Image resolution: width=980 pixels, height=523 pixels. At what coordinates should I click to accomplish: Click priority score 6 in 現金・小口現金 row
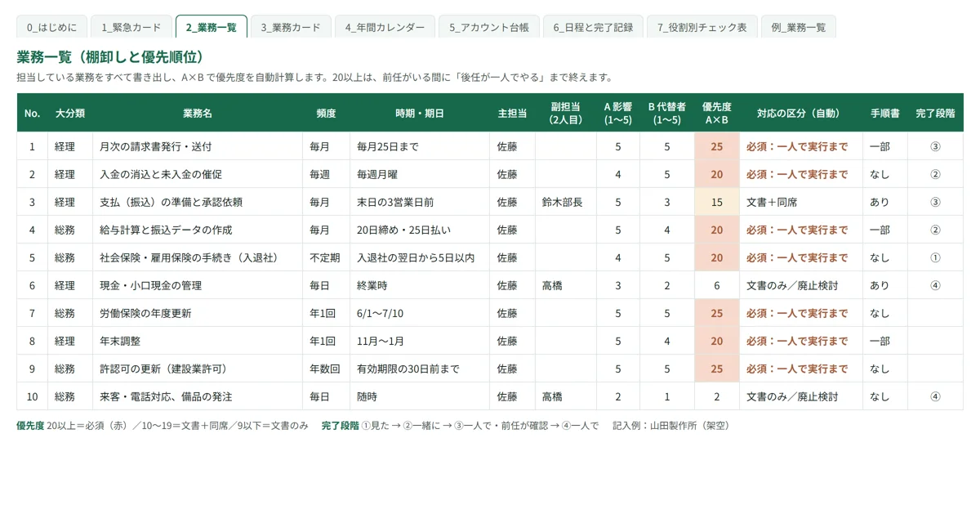pyautogui.click(x=717, y=285)
